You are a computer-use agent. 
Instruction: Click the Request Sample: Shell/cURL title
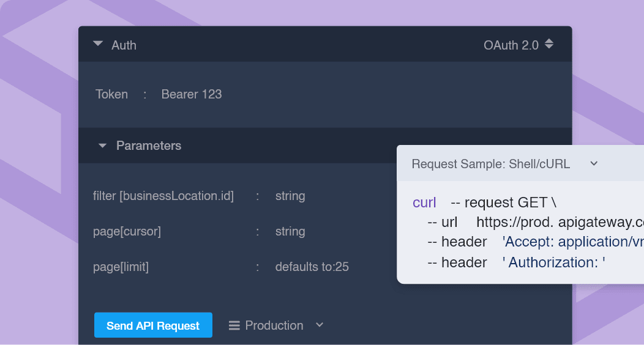[x=490, y=164]
